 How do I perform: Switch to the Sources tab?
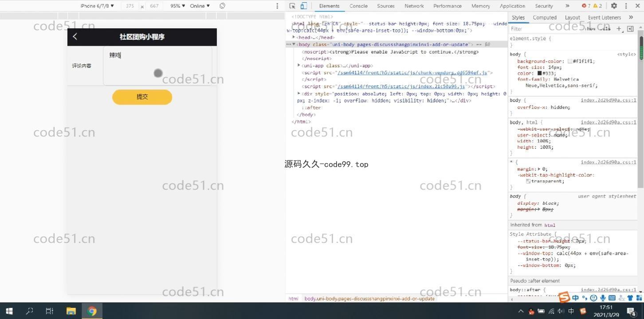point(386,6)
